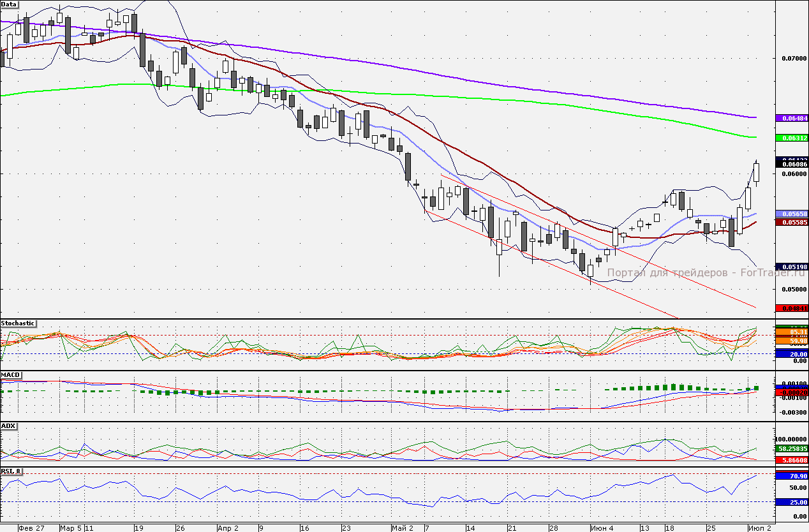809x532 pixels.
Task: Click the Июн 4 date label
Action: point(603,528)
